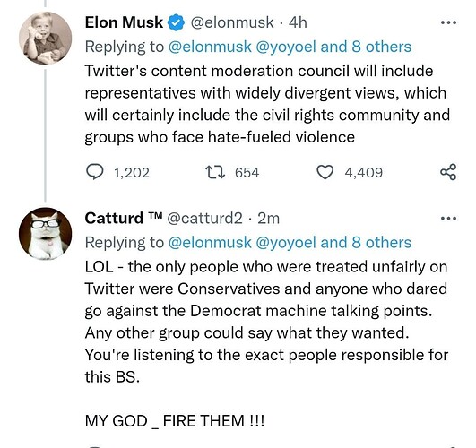Open Catturd ™ display name profile

(x=124, y=219)
